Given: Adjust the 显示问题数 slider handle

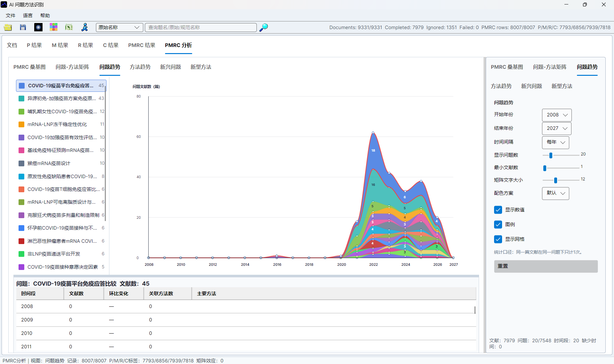Looking at the screenshot, I should (551, 155).
